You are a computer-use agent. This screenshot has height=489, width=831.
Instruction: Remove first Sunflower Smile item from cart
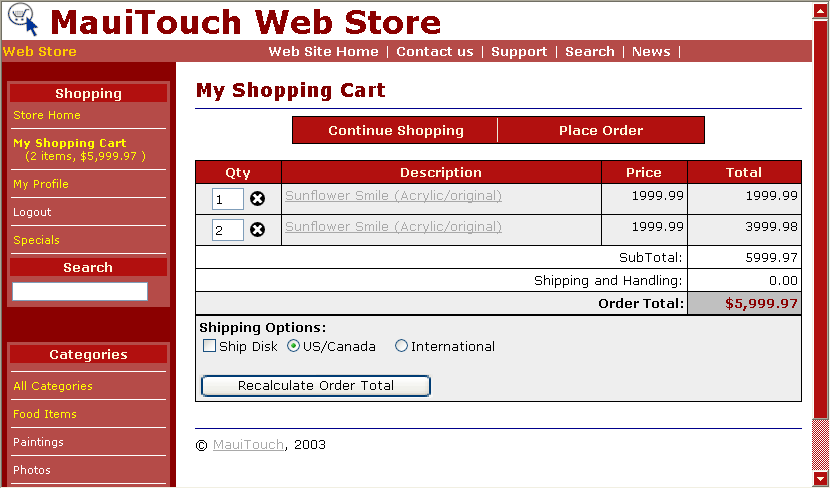[x=257, y=199]
